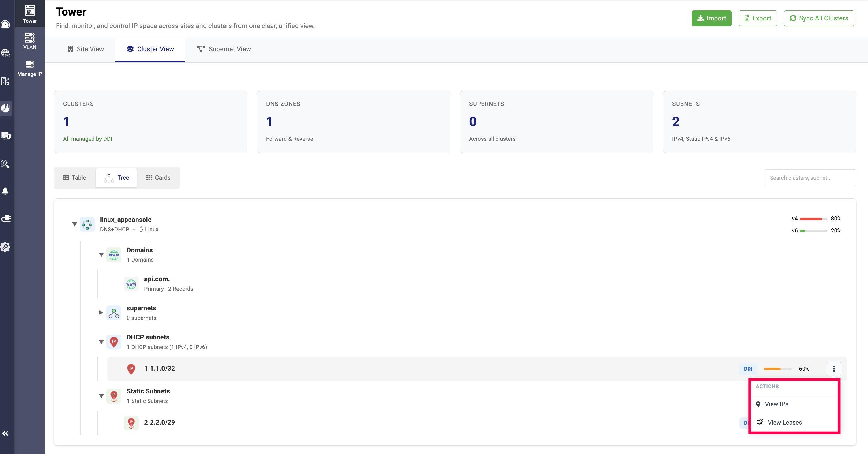Collapse the linux_appconsole cluster node
This screenshot has height=454, width=868.
coord(74,224)
